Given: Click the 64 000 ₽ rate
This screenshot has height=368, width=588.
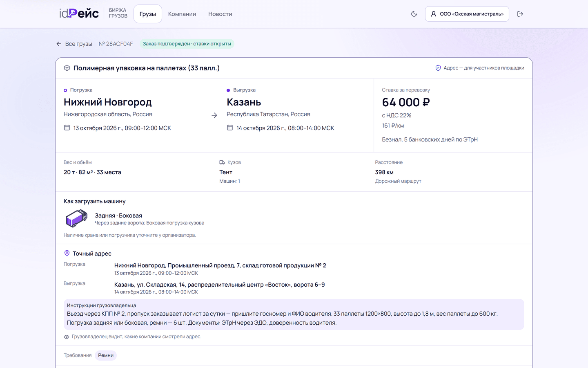Looking at the screenshot, I should click(406, 102).
